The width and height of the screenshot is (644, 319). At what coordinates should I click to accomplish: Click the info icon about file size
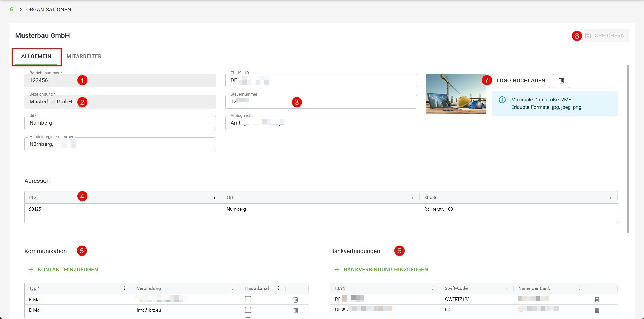[x=502, y=100]
